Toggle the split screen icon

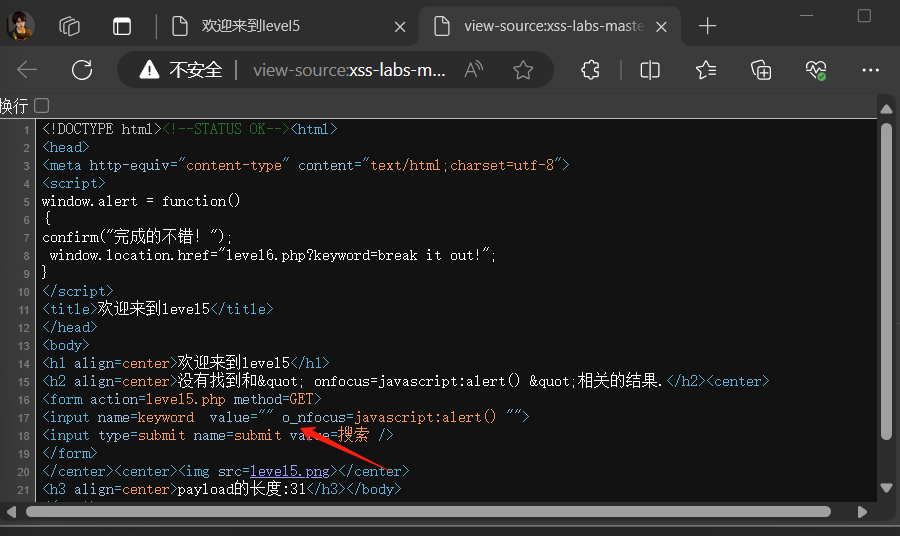(x=650, y=70)
